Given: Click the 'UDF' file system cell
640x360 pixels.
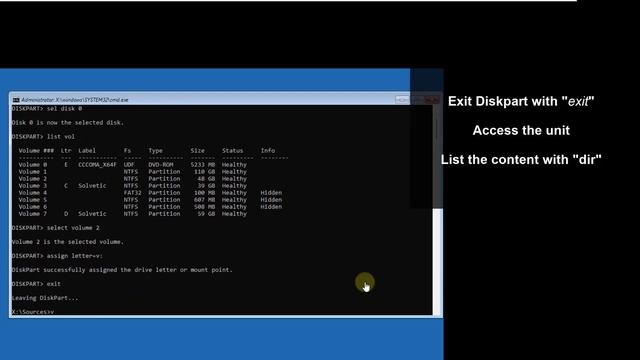Looking at the screenshot, I should tap(129, 164).
